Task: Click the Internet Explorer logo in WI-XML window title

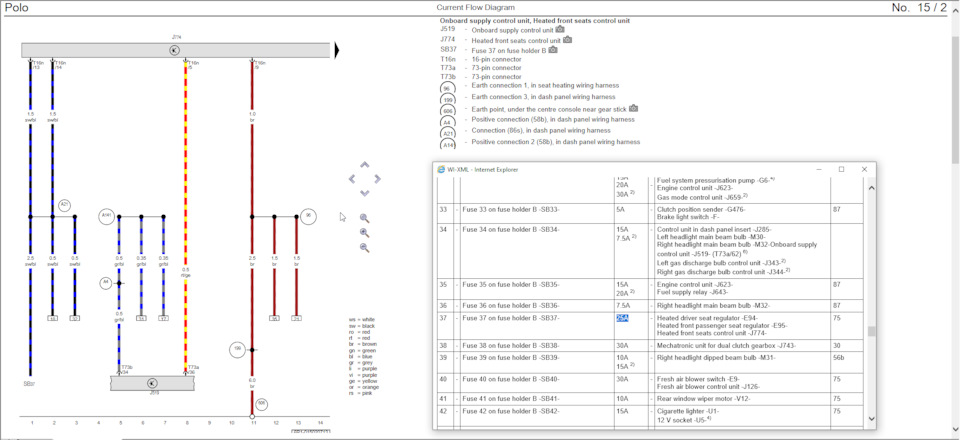Action: (440, 170)
